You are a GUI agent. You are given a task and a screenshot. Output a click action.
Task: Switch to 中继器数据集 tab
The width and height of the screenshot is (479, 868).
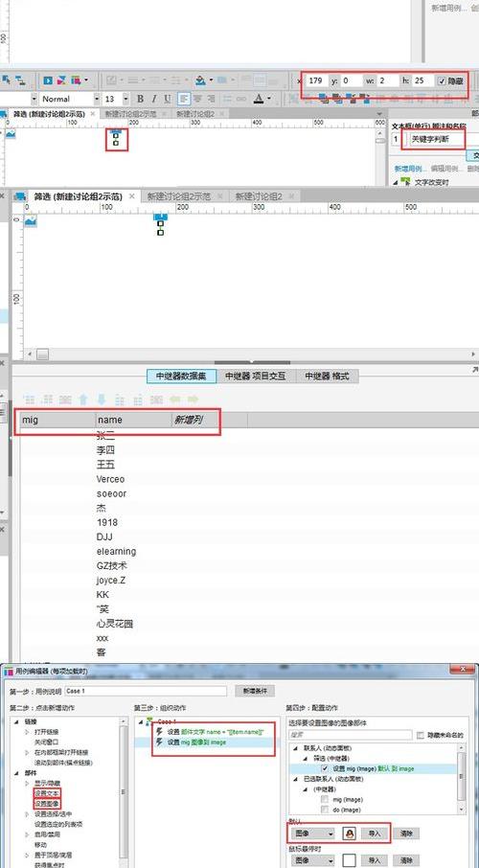point(181,376)
